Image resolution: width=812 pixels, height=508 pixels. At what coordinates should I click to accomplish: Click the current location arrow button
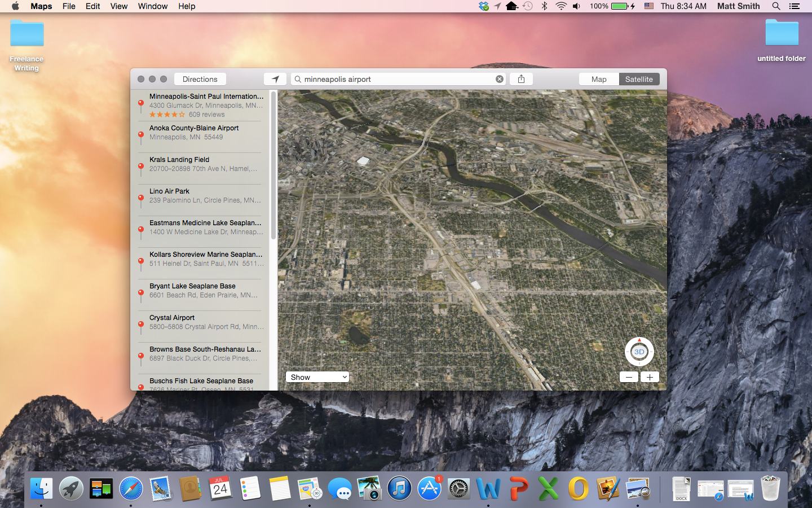point(275,79)
